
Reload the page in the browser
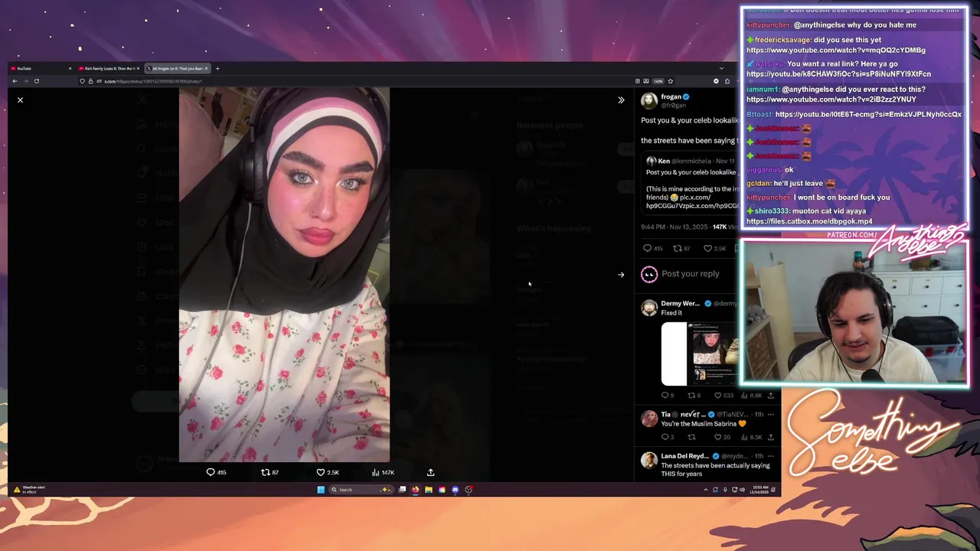(x=36, y=81)
